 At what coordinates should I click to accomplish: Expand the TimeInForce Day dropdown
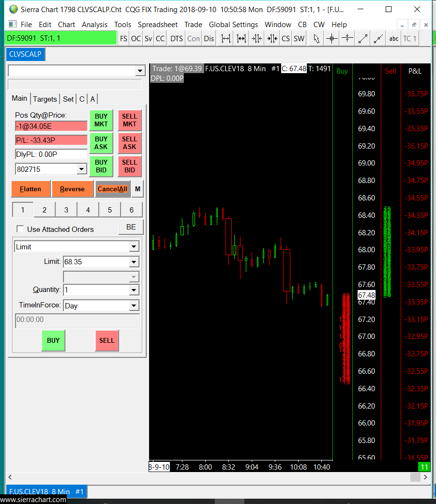[x=134, y=305]
